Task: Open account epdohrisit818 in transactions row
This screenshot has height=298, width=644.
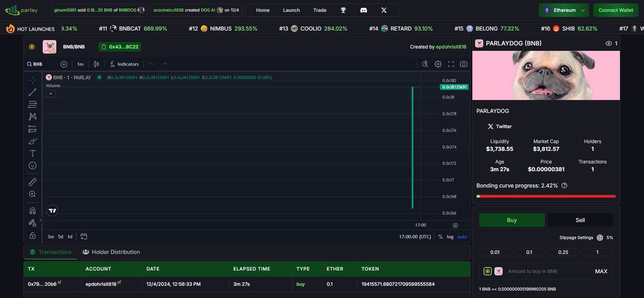Action: [x=103, y=284]
